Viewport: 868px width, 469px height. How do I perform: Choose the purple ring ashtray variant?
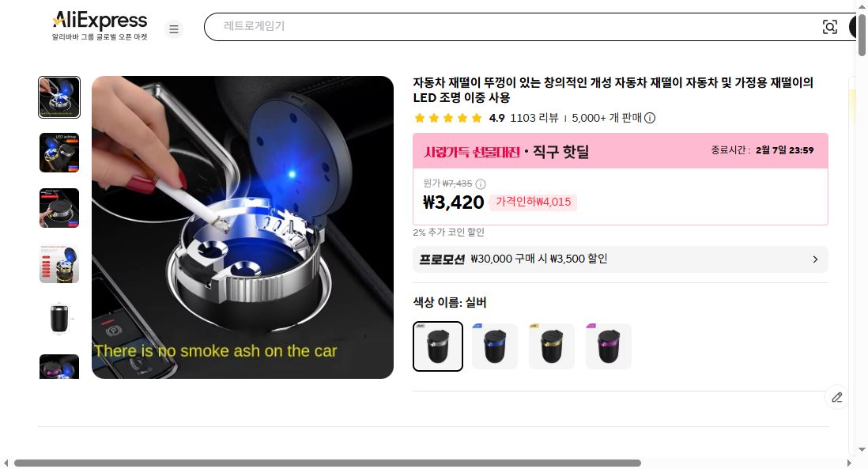[x=609, y=346]
